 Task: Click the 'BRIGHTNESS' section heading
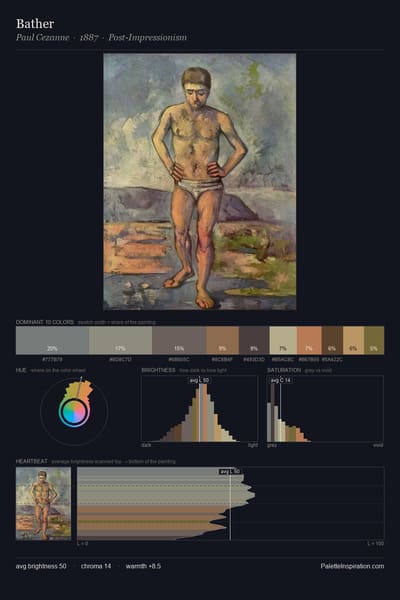tap(158, 370)
